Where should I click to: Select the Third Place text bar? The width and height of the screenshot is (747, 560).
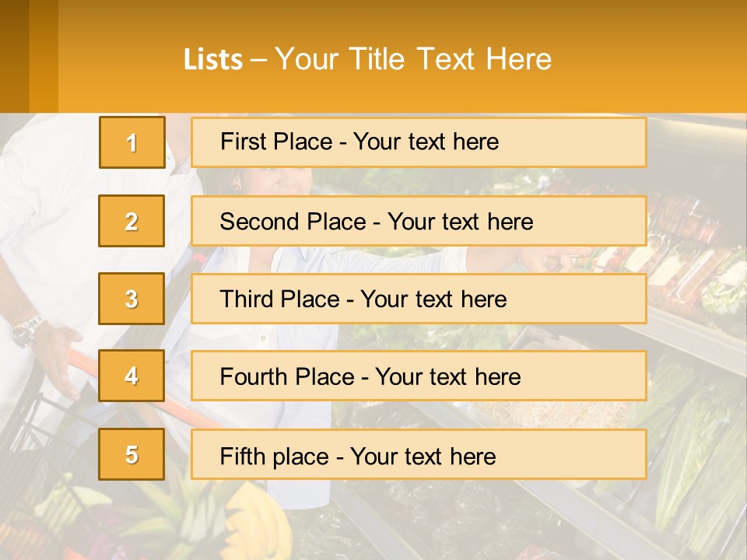point(419,299)
